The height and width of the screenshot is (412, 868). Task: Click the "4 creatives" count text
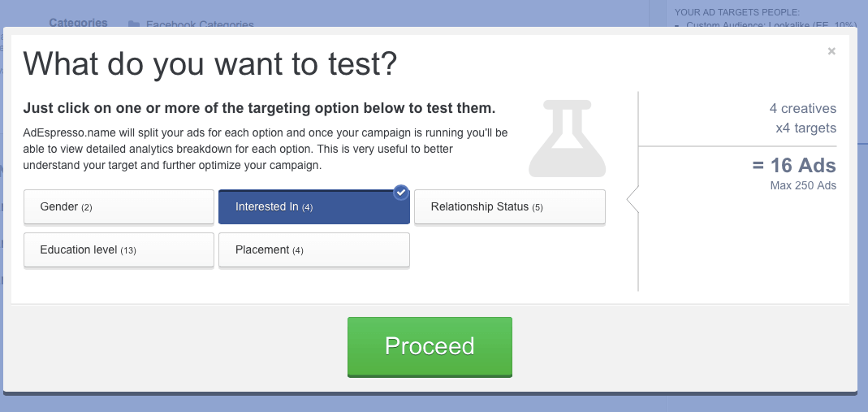(803, 109)
